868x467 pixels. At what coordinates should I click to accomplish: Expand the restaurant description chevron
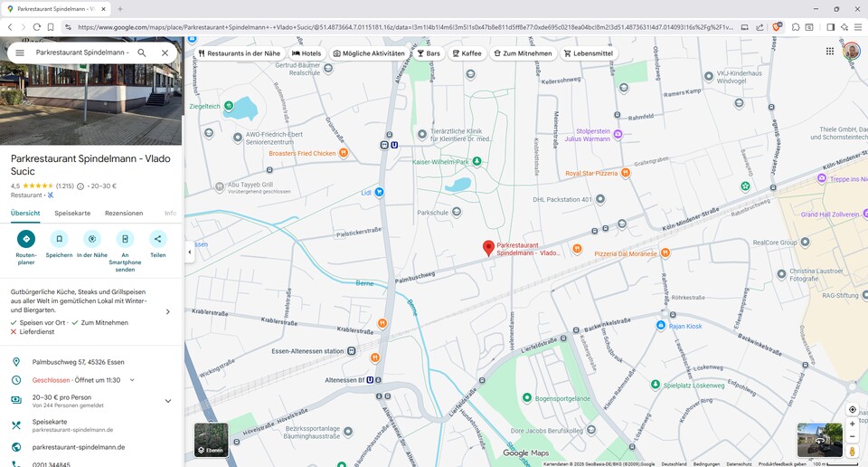click(168, 312)
